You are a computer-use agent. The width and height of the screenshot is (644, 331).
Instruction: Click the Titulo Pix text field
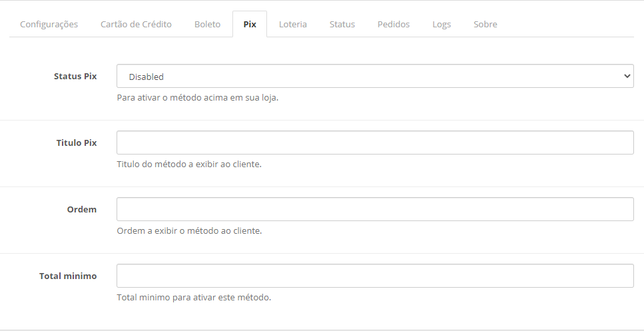click(x=374, y=143)
